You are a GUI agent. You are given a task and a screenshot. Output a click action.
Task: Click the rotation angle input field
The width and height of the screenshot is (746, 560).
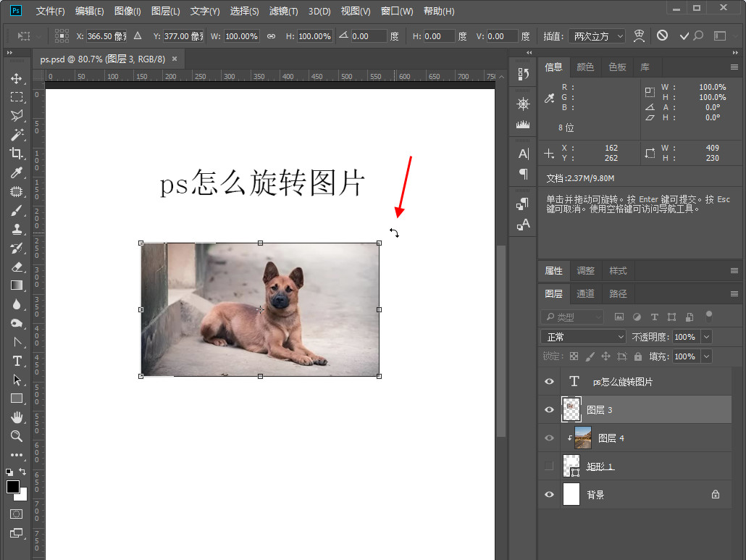point(370,35)
